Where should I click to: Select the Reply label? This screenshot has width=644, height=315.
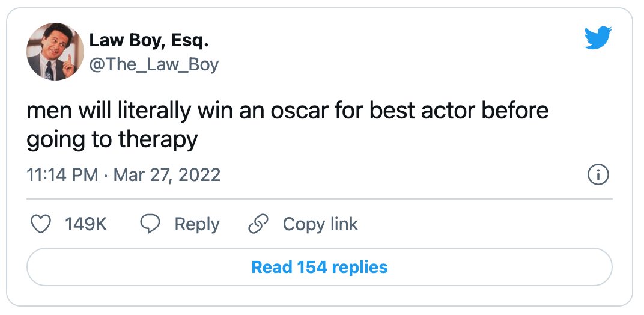tap(197, 225)
